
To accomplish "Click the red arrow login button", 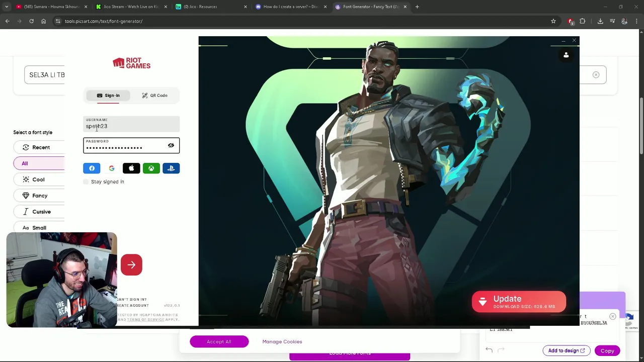I will click(x=131, y=264).
